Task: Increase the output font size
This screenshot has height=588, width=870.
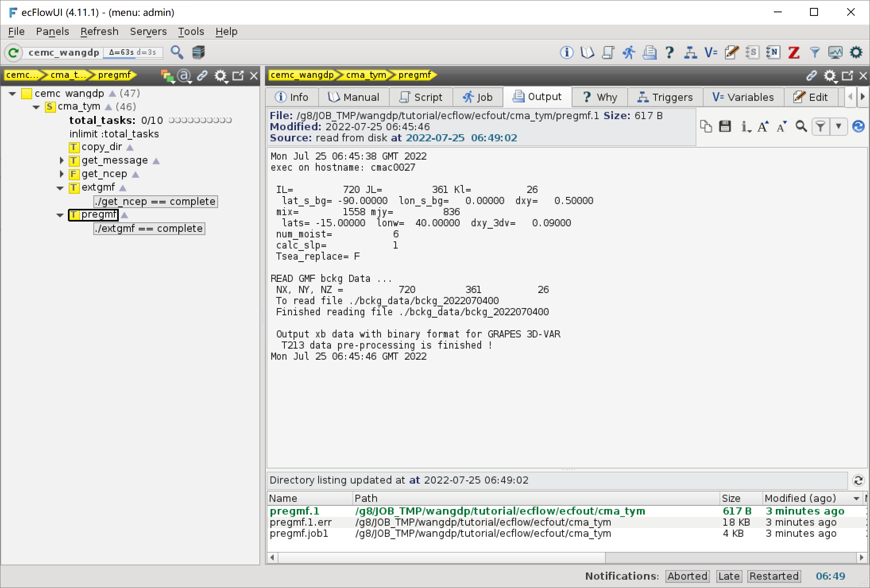Action: 763,127
